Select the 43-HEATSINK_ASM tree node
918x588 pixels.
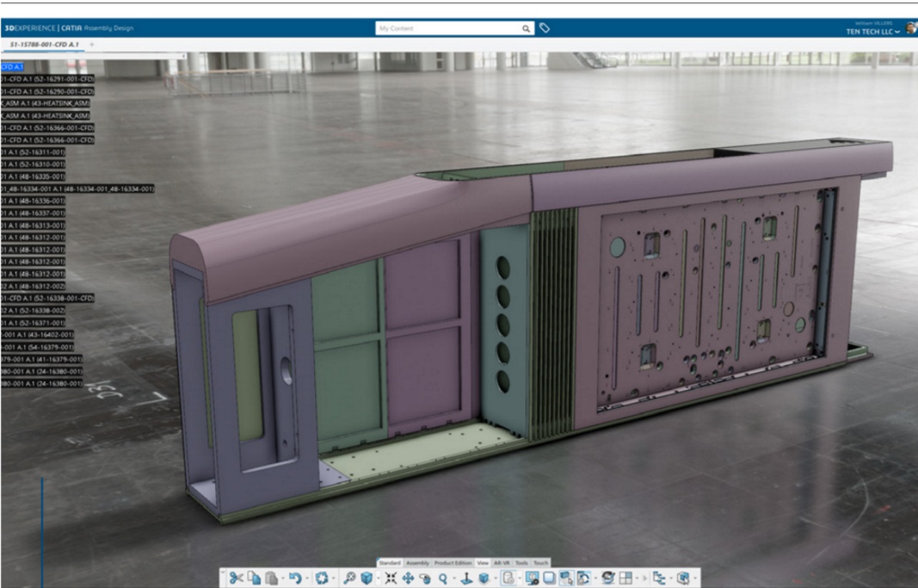coord(45,103)
